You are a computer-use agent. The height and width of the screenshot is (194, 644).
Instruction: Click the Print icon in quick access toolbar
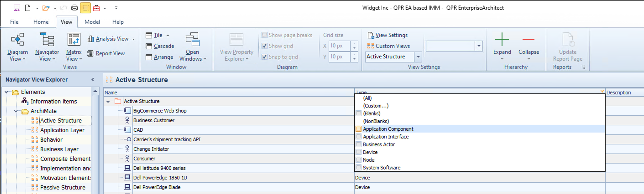[74, 8]
